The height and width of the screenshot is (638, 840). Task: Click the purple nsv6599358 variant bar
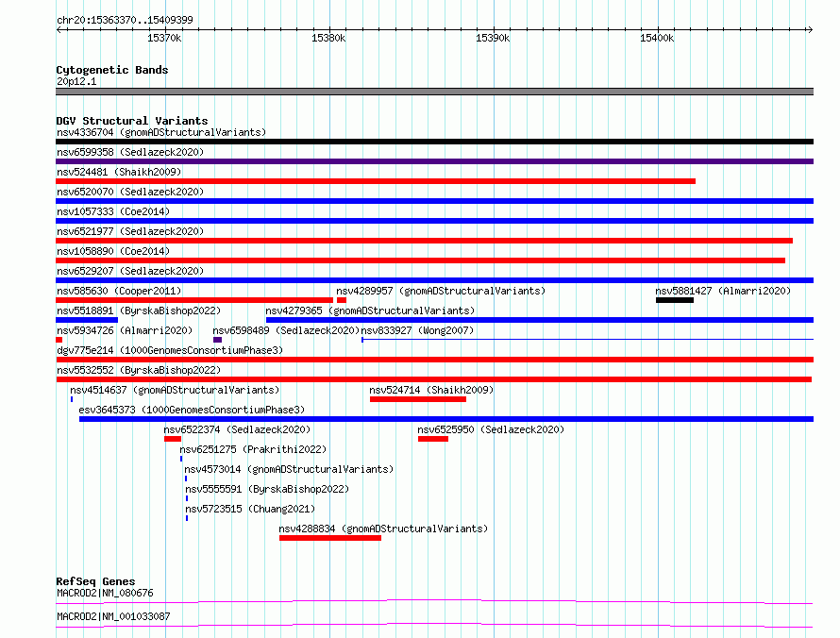[434, 161]
